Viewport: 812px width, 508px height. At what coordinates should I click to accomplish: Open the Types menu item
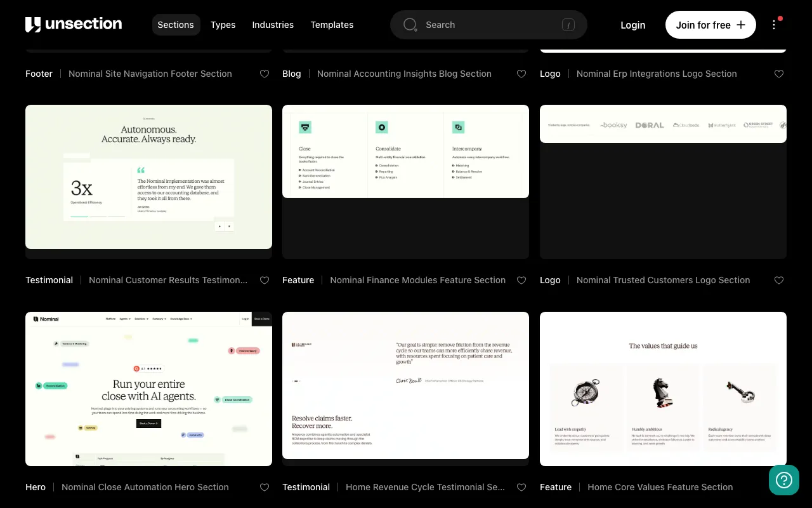pos(223,25)
